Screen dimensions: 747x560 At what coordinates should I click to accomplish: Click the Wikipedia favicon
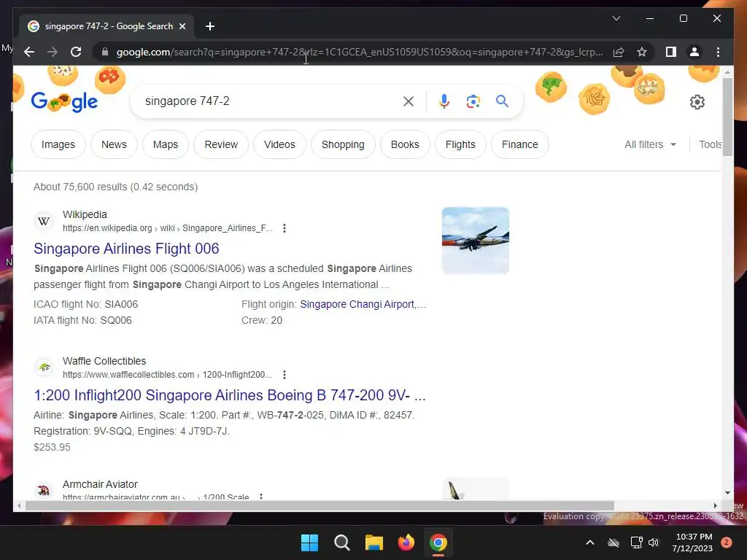[44, 221]
